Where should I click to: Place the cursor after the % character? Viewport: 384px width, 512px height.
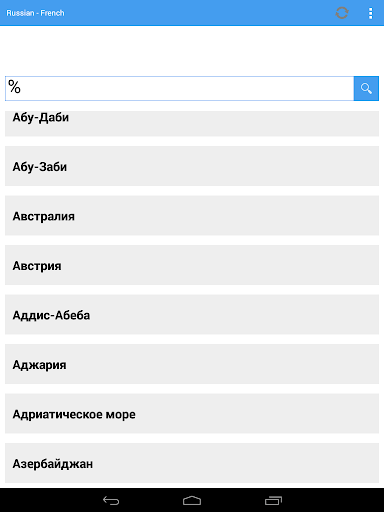[x=22, y=87]
